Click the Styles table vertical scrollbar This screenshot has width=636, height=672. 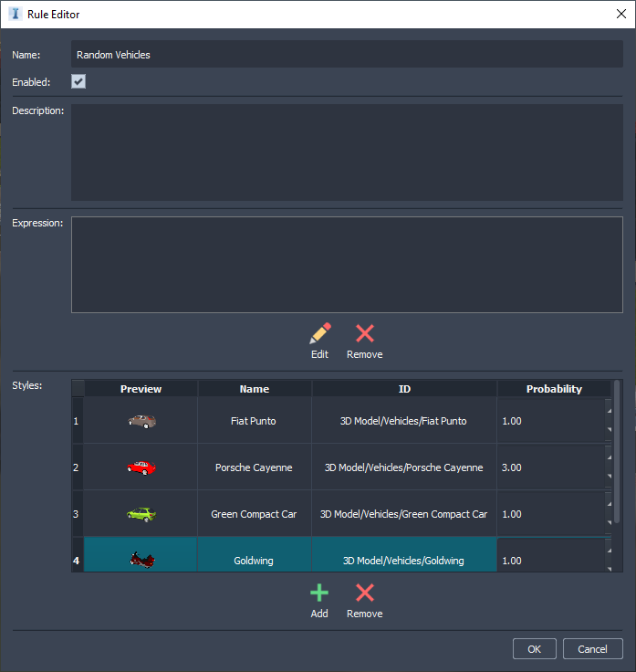click(x=617, y=452)
